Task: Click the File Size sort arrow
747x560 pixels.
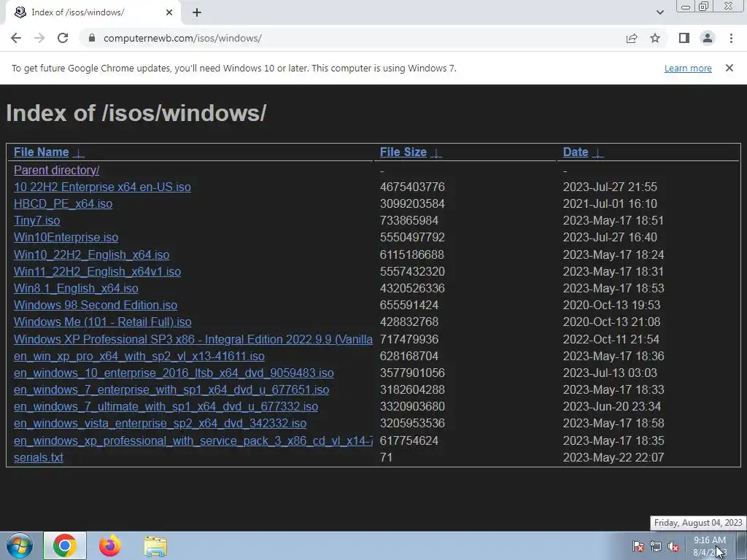Action: tap(436, 153)
